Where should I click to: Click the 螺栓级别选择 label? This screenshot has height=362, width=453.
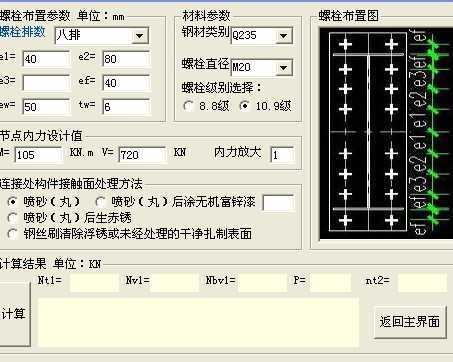click(x=222, y=88)
